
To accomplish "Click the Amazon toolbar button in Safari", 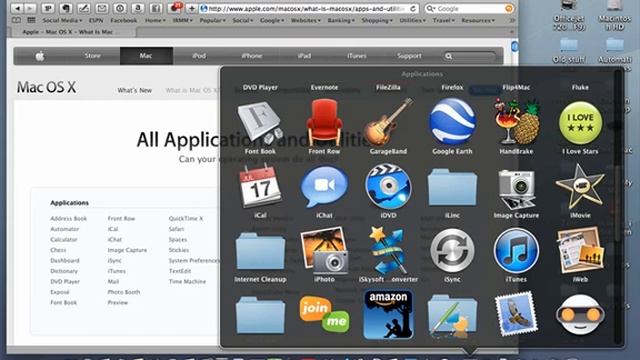I will [138, 8].
